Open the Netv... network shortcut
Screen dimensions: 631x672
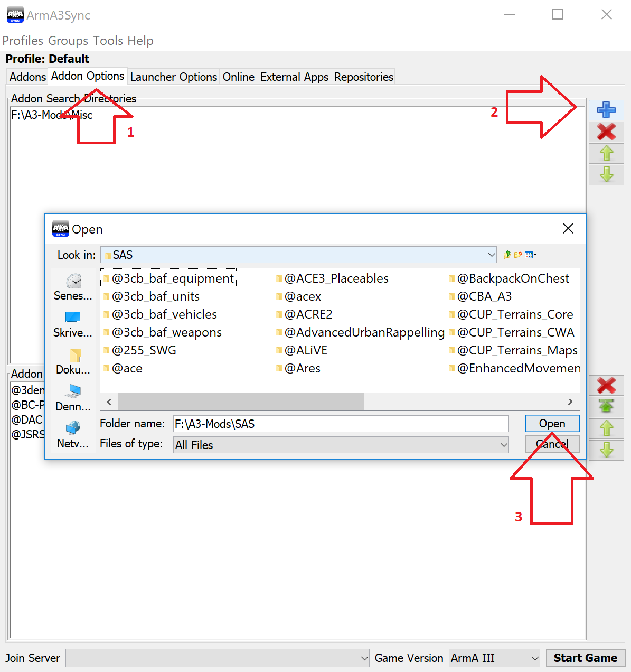tap(73, 434)
